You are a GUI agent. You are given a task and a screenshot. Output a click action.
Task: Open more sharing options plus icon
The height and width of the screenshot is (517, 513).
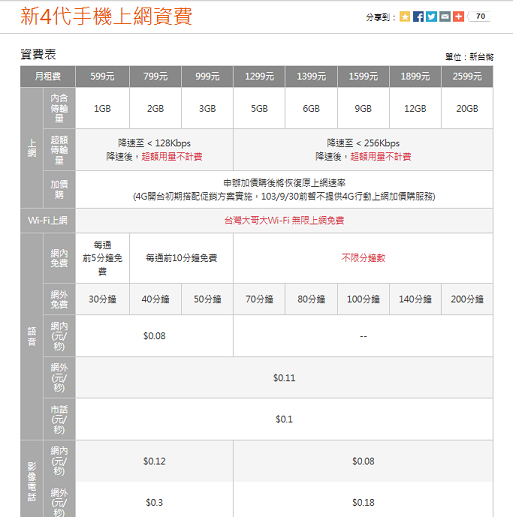458,16
